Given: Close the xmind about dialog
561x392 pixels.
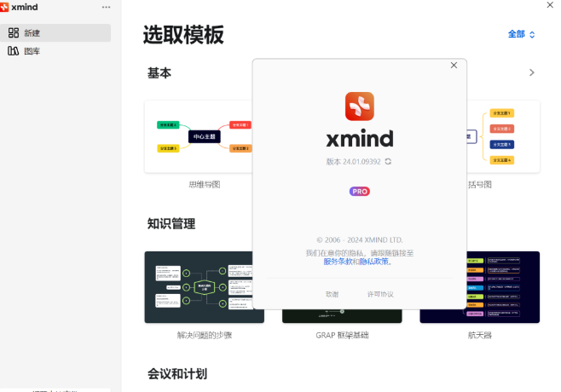Looking at the screenshot, I should point(454,65).
